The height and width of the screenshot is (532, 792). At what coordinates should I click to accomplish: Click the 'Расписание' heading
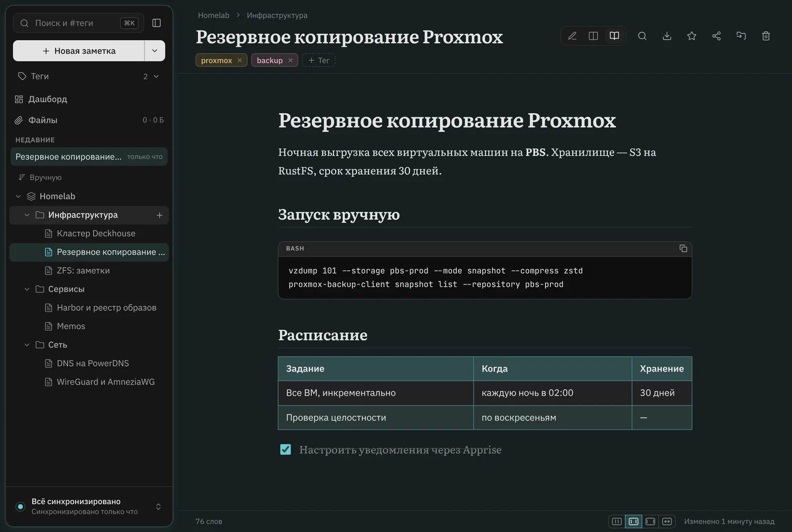(x=323, y=335)
